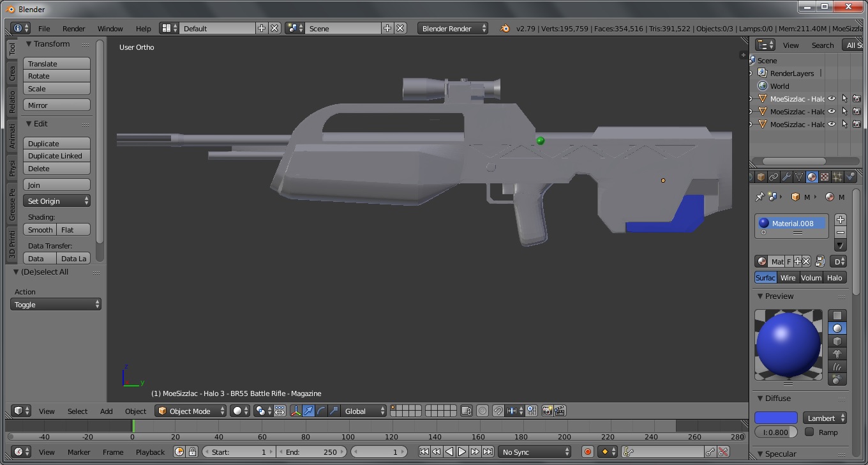Switch to the Wire material type tab
The image size is (868, 465).
[788, 278]
